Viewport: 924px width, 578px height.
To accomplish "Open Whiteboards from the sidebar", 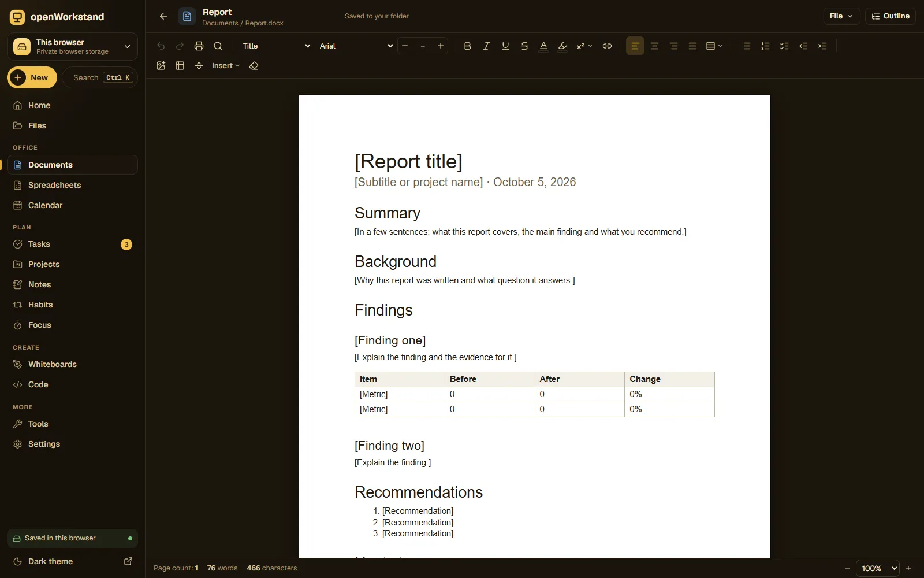I will [x=72, y=364].
